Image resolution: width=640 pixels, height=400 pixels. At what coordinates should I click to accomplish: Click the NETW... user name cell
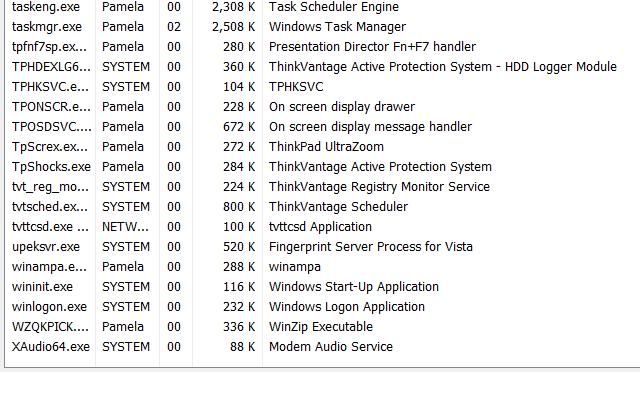point(125,227)
